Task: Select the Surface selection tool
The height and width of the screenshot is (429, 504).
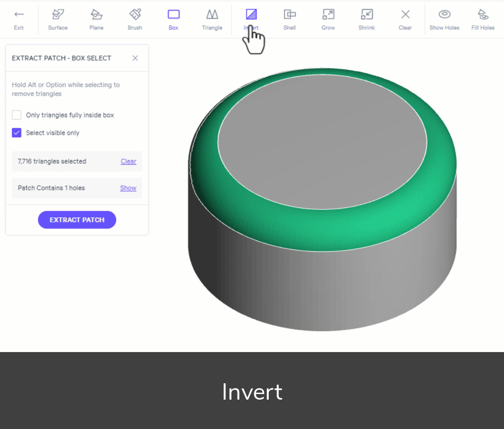Action: tap(58, 20)
